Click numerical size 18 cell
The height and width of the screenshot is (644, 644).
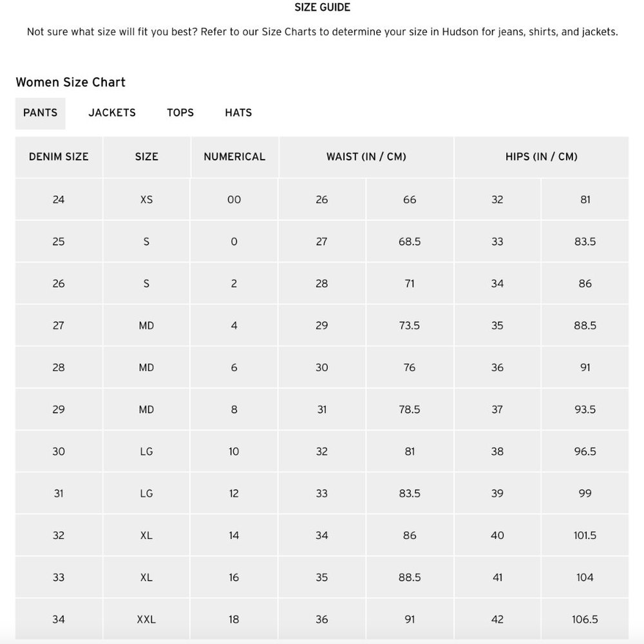[x=234, y=620]
